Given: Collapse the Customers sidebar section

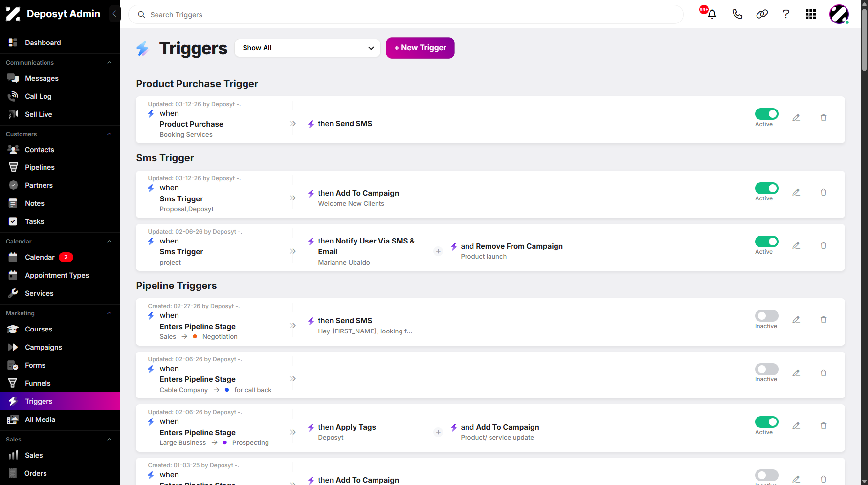Looking at the screenshot, I should 110,134.
